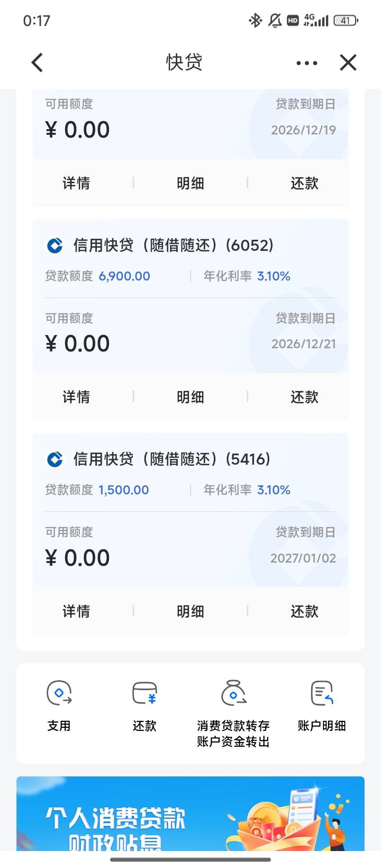
Task: Tap the 还款 repayment wallet icon
Action: [x=144, y=693]
